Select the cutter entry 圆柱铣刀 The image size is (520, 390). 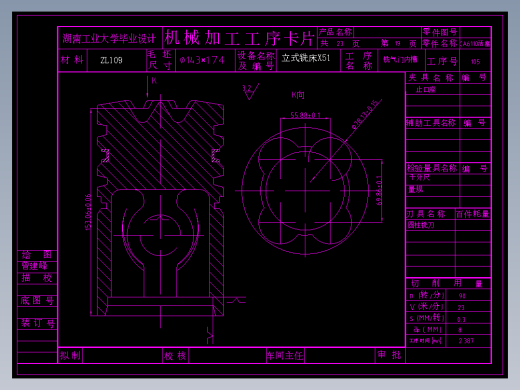(421, 225)
